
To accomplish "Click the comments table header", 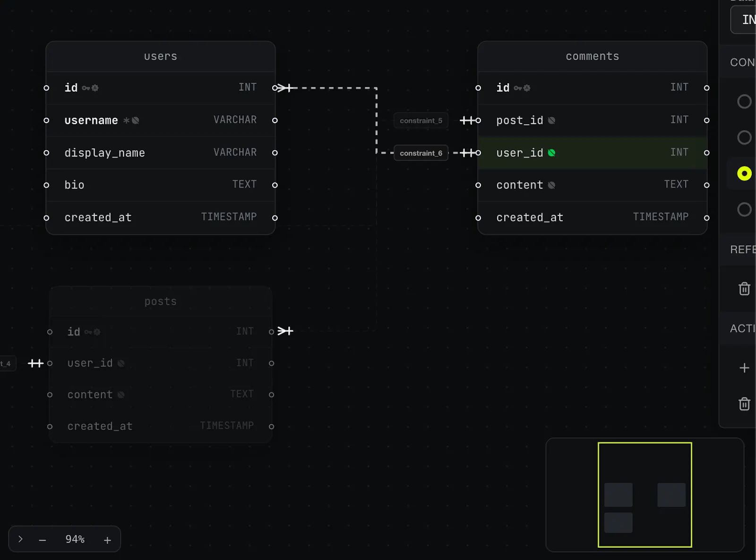I will click(x=593, y=56).
